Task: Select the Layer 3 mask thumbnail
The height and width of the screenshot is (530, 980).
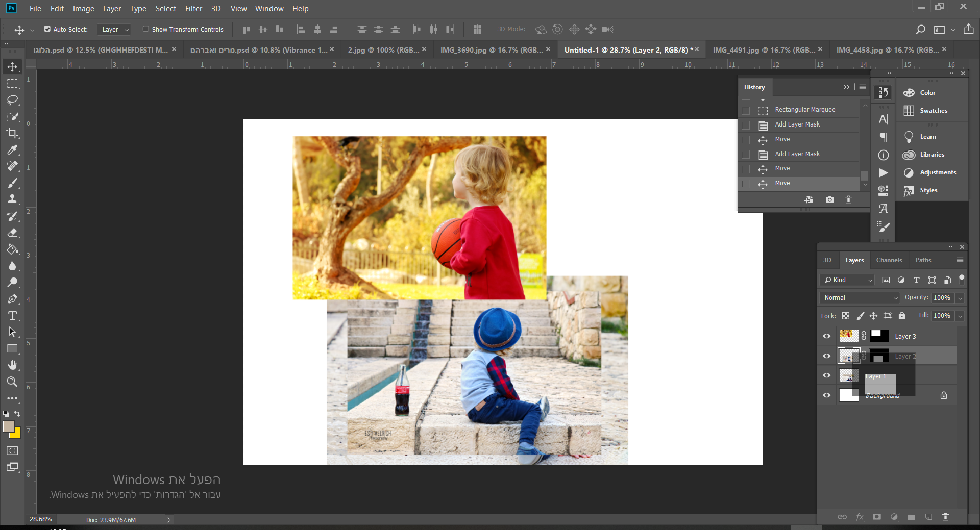Action: [879, 336]
